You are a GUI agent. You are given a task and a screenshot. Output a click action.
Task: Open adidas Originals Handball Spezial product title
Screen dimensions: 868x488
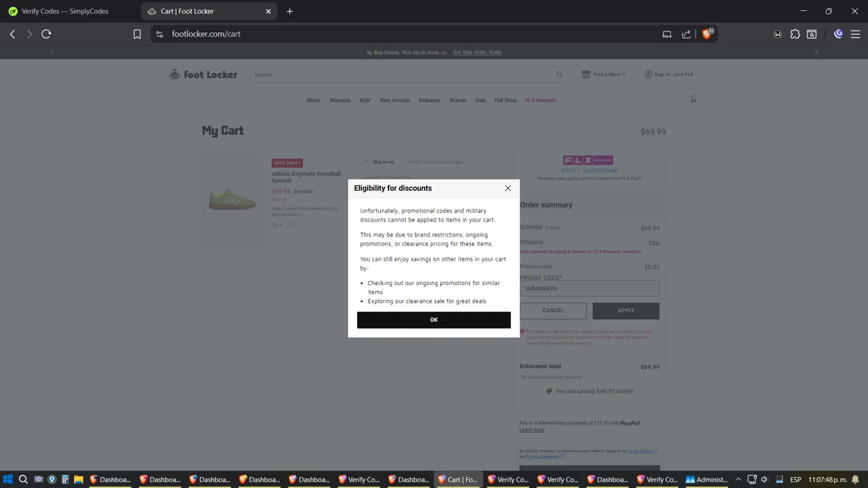(306, 177)
